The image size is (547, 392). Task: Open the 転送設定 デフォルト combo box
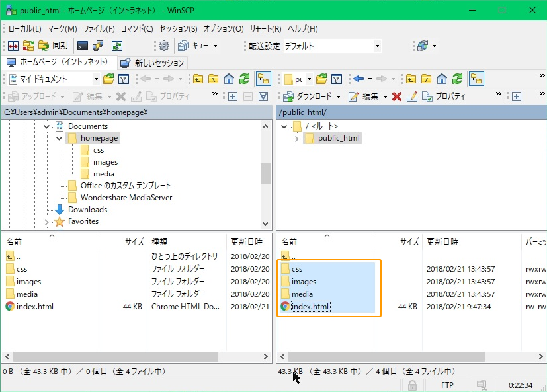click(332, 46)
